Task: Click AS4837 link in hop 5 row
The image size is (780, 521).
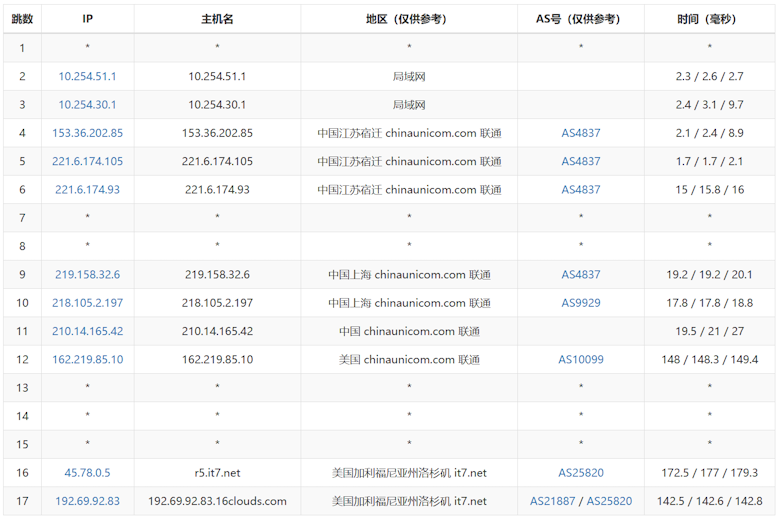Action: [581, 161]
